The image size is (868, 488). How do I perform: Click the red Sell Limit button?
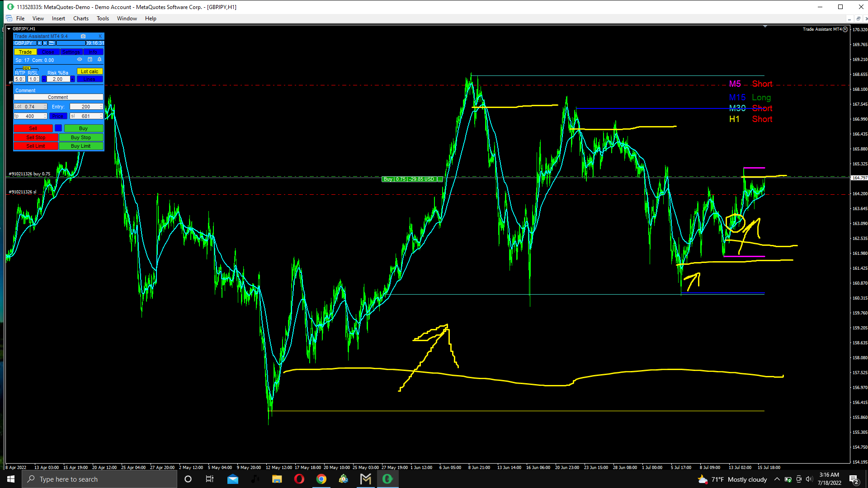36,146
